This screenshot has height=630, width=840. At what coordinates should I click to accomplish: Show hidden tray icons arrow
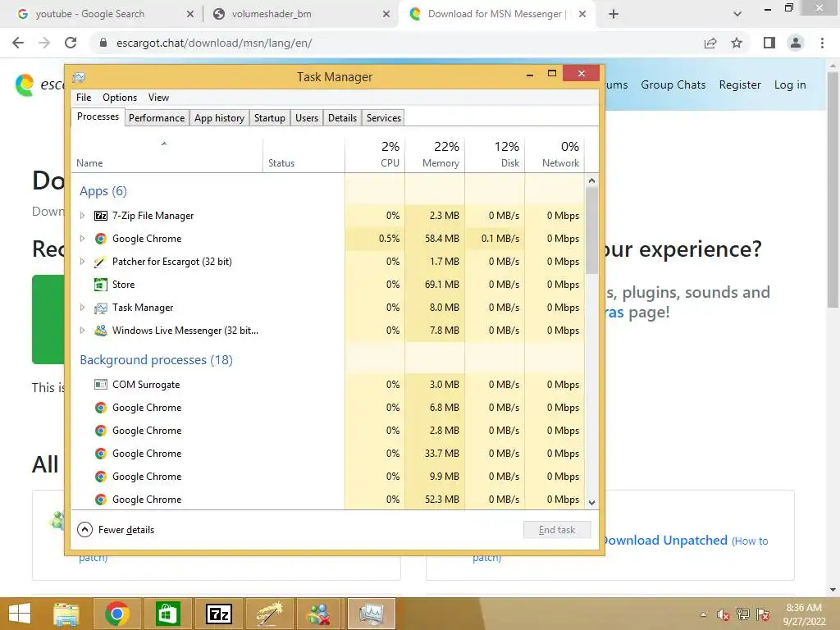pos(704,615)
